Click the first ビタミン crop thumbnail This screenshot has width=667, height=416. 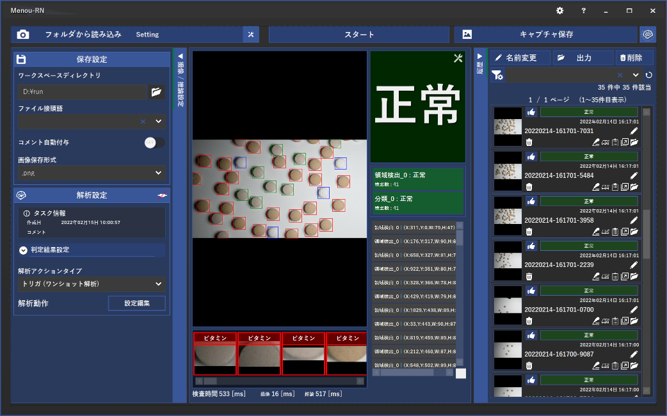point(215,354)
